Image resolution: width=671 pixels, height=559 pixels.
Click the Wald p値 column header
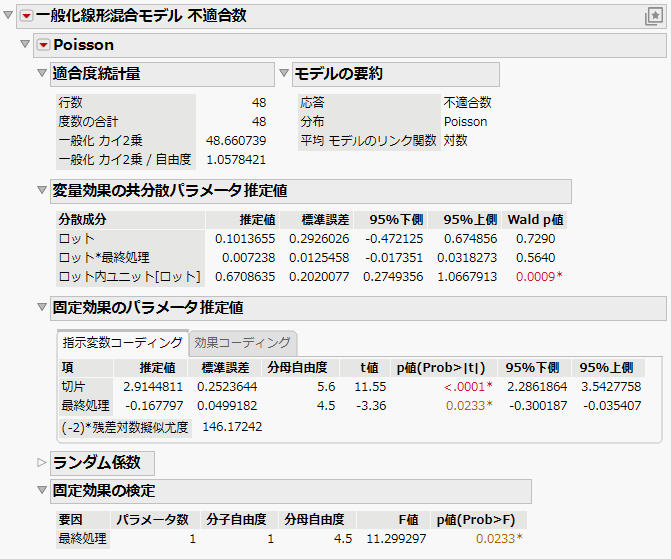(535, 220)
